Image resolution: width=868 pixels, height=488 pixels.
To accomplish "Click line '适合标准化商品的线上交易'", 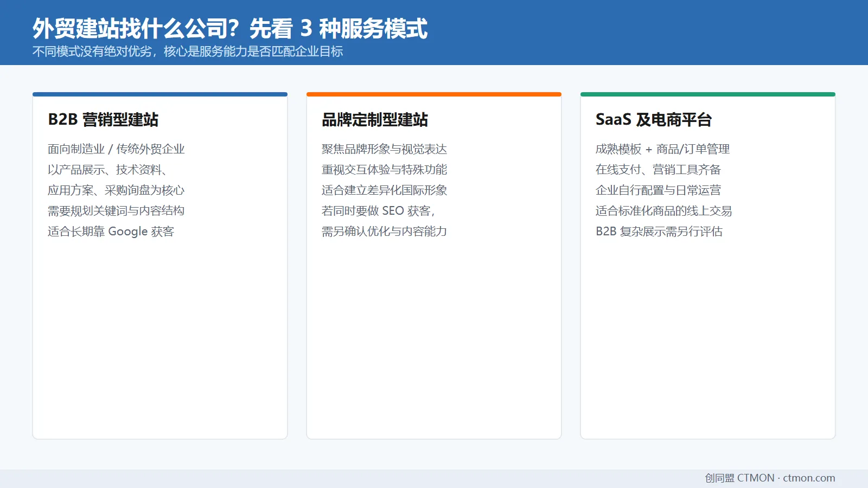I will pyautogui.click(x=664, y=211).
